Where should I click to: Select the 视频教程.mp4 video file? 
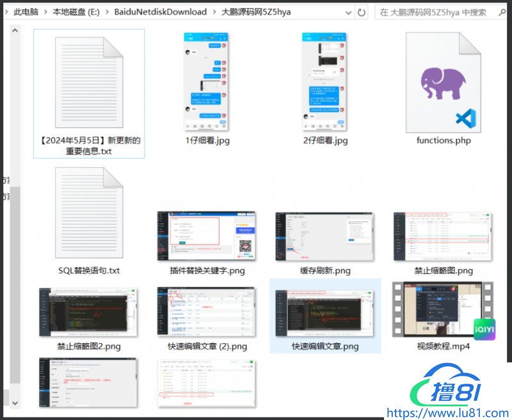(x=443, y=311)
